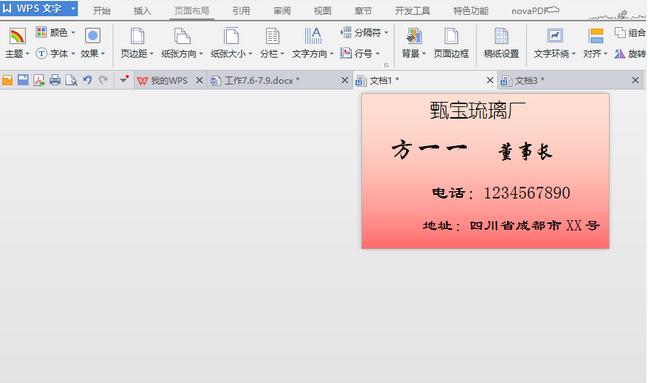Open the 主题 theme gallery
Screen dimensions: 650x383
pyautogui.click(x=17, y=43)
